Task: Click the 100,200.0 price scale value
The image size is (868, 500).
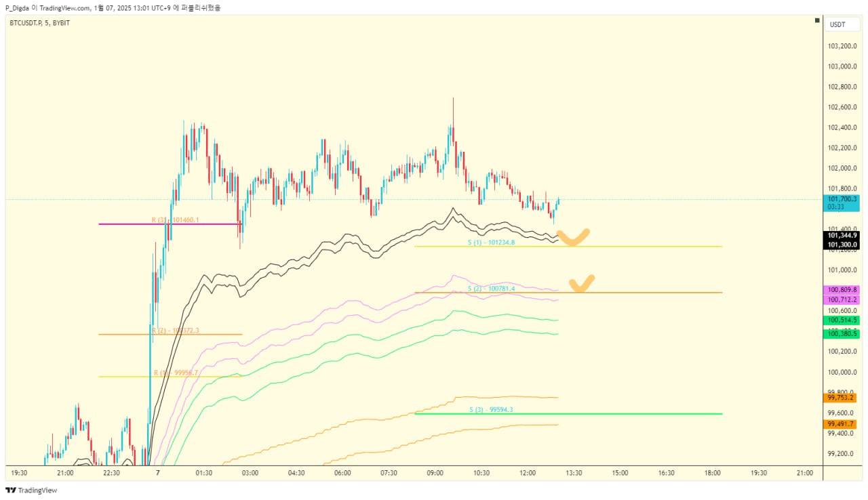Action: coord(842,351)
